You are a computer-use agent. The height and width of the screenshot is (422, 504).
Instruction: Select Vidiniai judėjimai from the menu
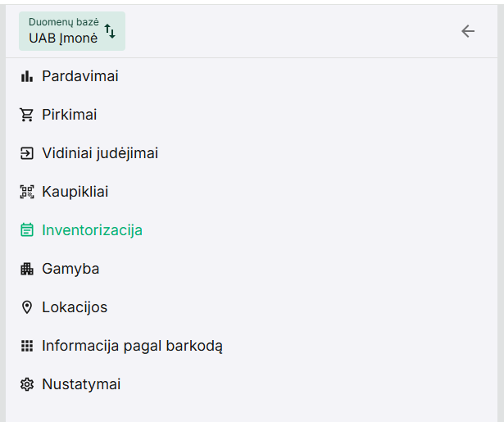pos(100,154)
